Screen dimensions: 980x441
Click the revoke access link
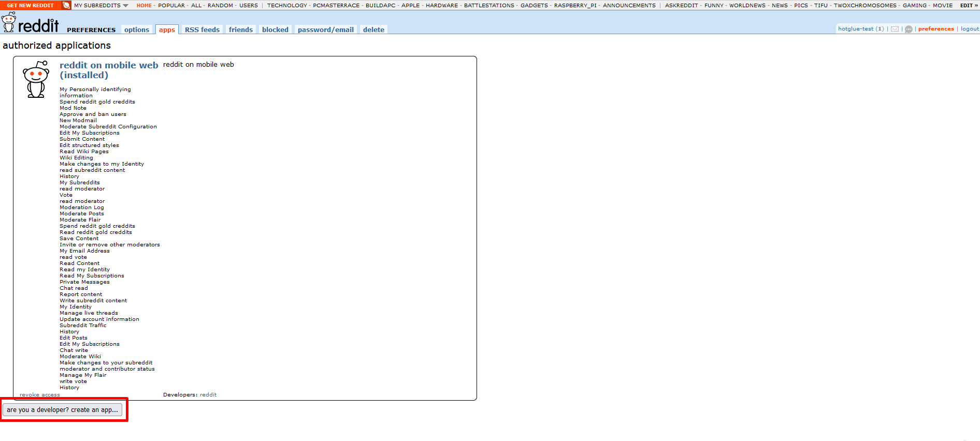40,394
